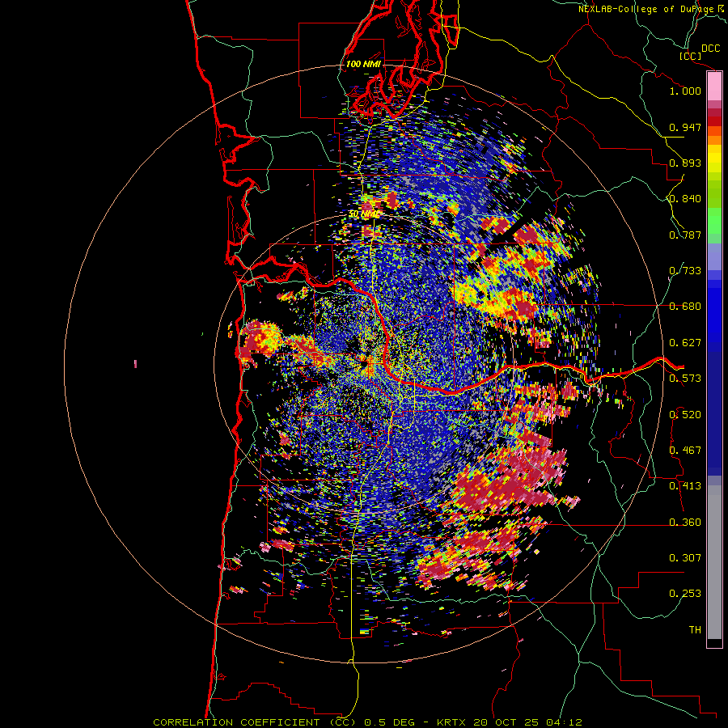Click the 0.307 scale value
This screenshot has height=728, width=728.
tap(685, 558)
